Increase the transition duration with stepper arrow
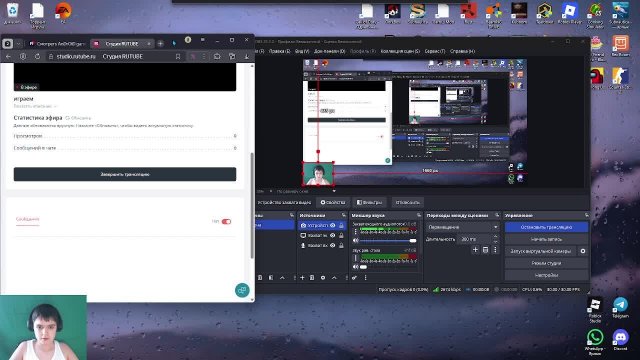The width and height of the screenshot is (640, 360). coord(496,237)
